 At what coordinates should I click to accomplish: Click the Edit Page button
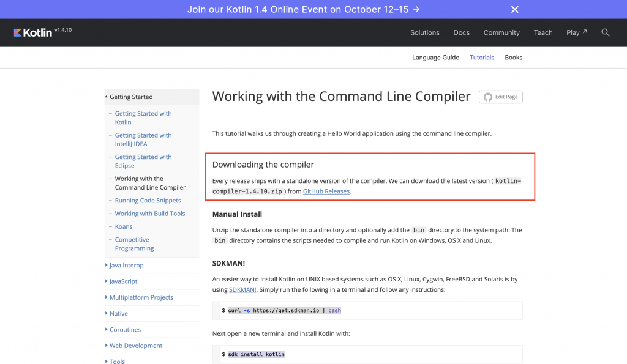tap(501, 97)
